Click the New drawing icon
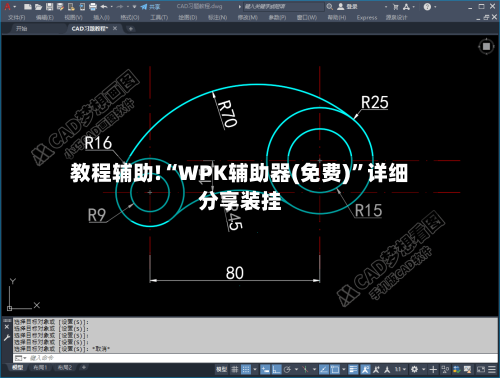 (28, 7)
